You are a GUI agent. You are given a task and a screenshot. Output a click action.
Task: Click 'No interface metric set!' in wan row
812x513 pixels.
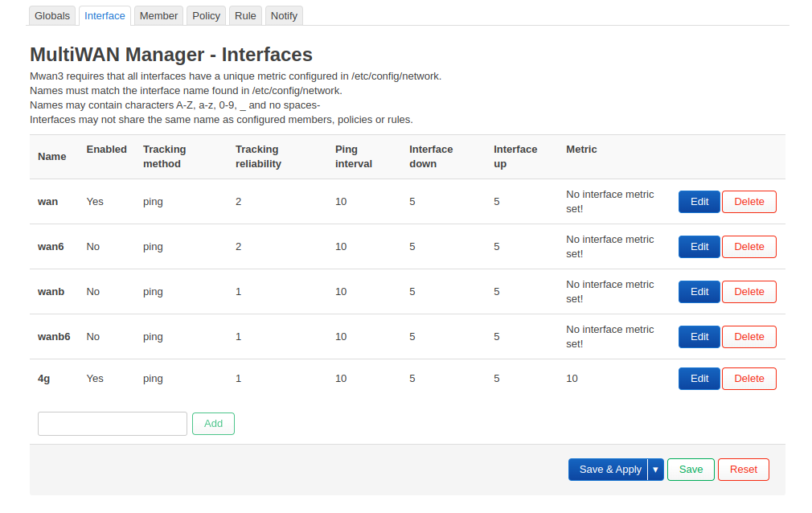pyautogui.click(x=610, y=202)
